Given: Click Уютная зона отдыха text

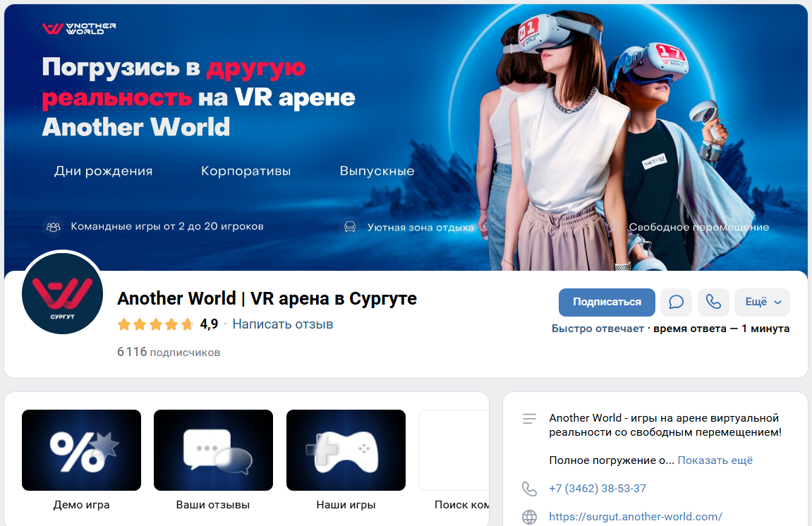Looking at the screenshot, I should (420, 227).
